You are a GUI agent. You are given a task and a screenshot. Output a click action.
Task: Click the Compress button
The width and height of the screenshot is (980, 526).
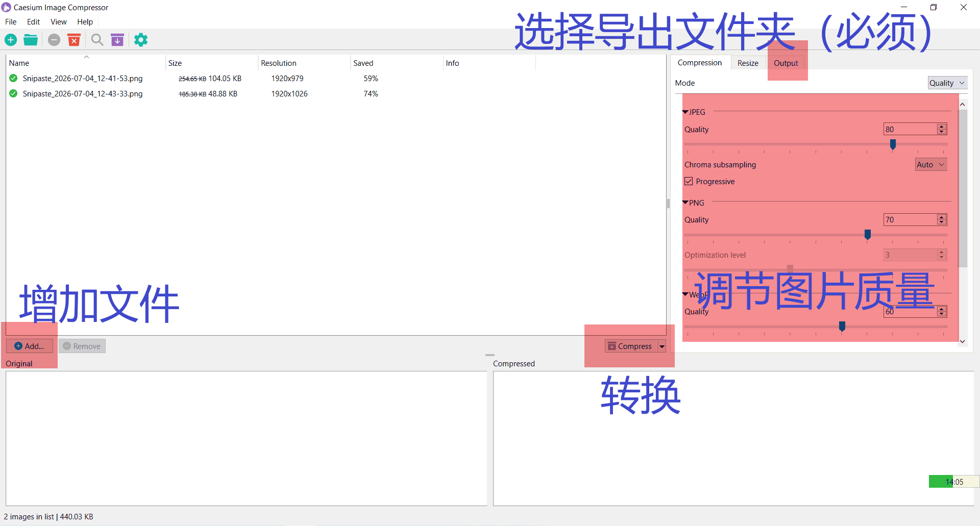click(x=631, y=346)
